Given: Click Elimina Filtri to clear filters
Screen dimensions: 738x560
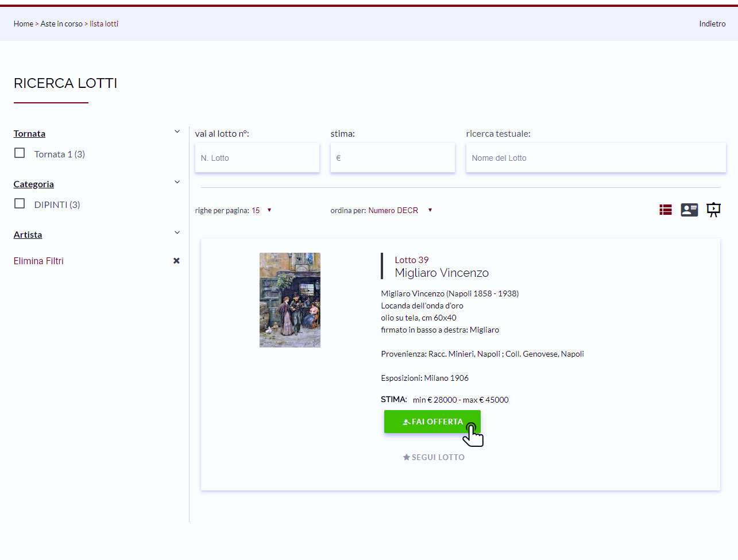Looking at the screenshot, I should (x=38, y=261).
